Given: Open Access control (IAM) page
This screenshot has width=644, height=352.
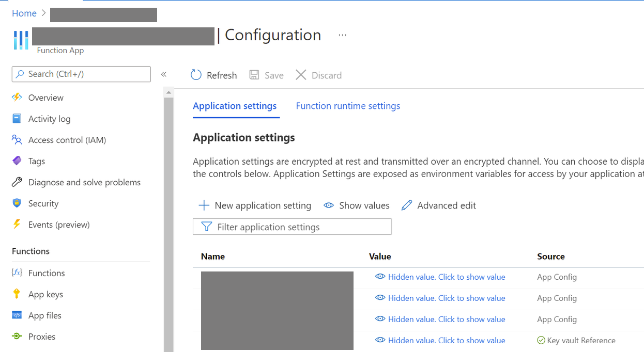Looking at the screenshot, I should pyautogui.click(x=67, y=140).
